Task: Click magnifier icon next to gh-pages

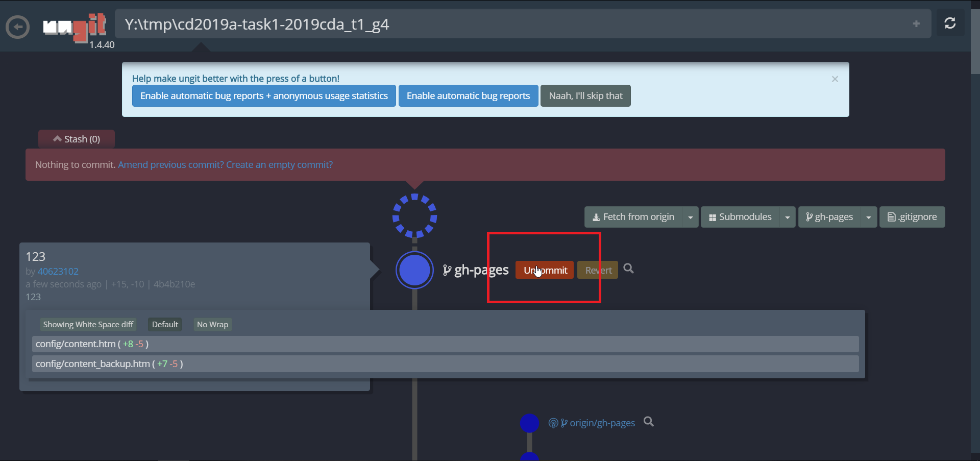Action: pos(628,269)
